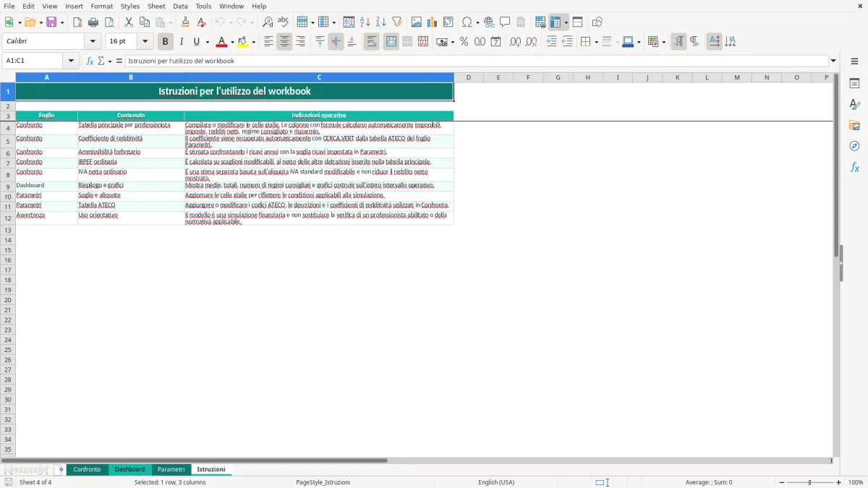Apply AutoFilter funnel icon
868x488 pixels.
tap(397, 22)
